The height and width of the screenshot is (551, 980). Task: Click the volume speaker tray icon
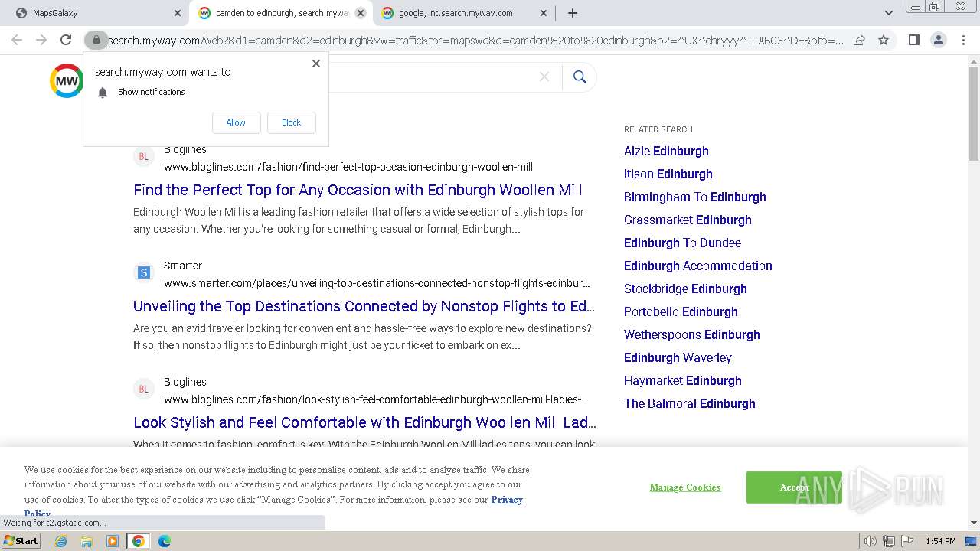point(871,541)
